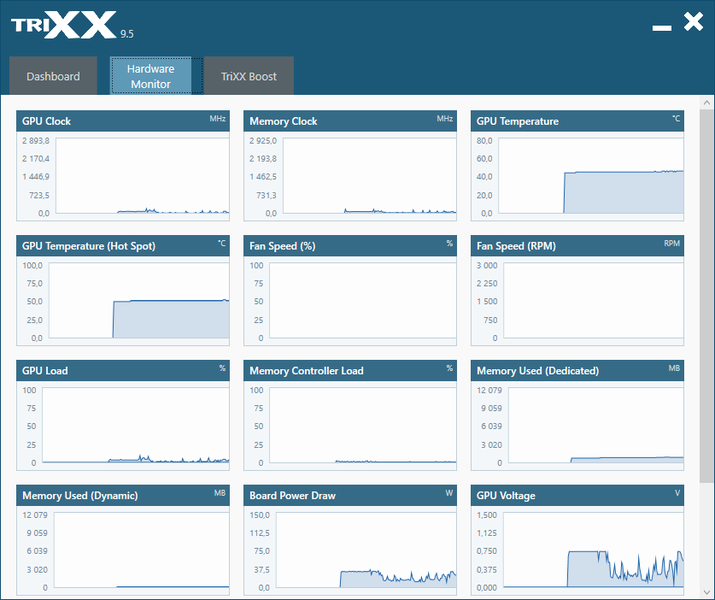Switch to the Dashboard tab

click(53, 76)
